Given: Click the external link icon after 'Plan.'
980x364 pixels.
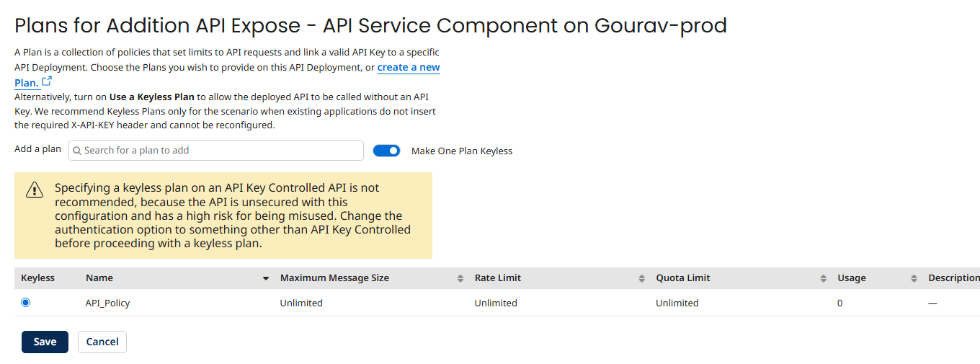Looking at the screenshot, I should [47, 82].
